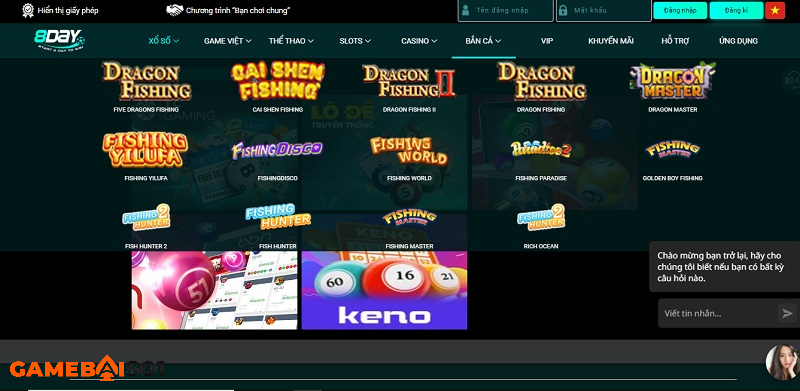The height and width of the screenshot is (391, 800).
Task: Click the handshake partner program icon
Action: tap(174, 10)
